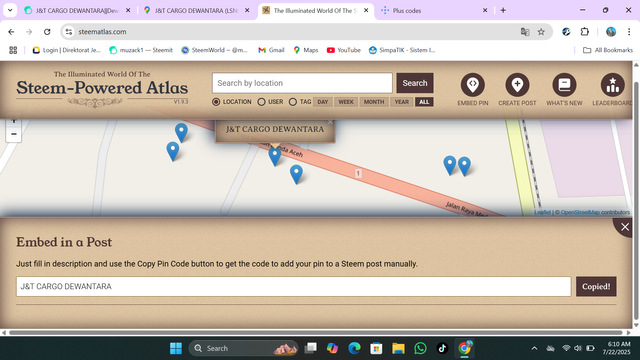
Task: Click the horizontal page scrollbar
Action: click(315, 333)
